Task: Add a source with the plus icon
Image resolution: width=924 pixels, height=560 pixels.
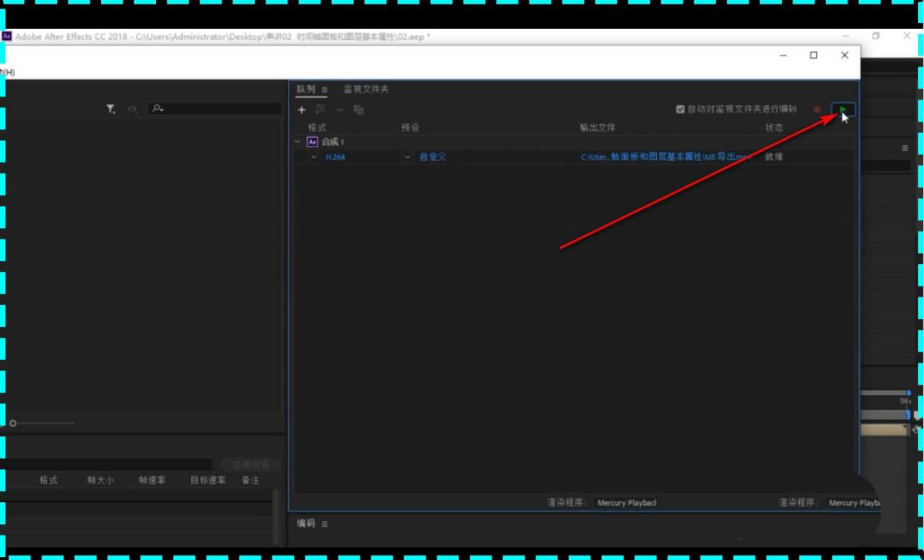Action: pyautogui.click(x=302, y=110)
